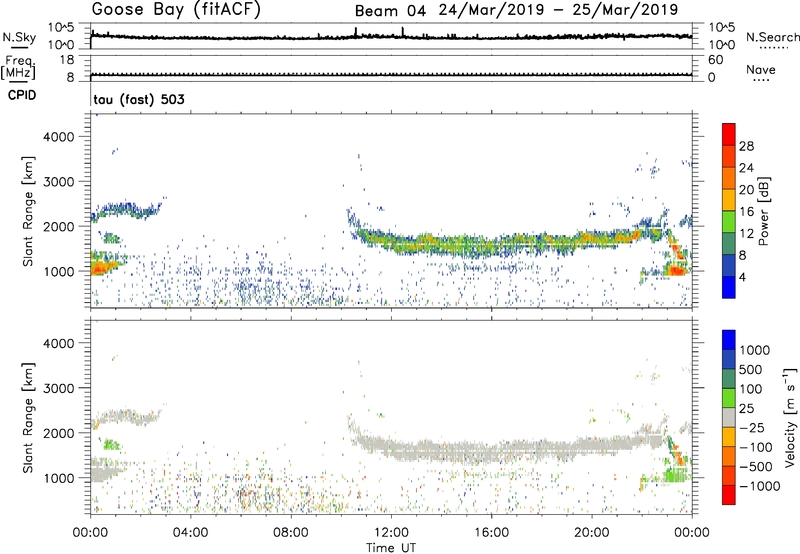Image resolution: width=800 pixels, height=554 pixels.
Task: Click the '18' frequency axis tick
Action: 67,60
